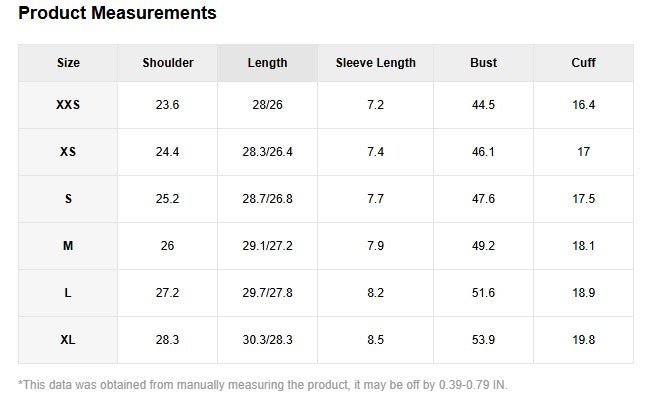646x401 pixels.
Task: Click the S size row label
Action: click(x=68, y=199)
